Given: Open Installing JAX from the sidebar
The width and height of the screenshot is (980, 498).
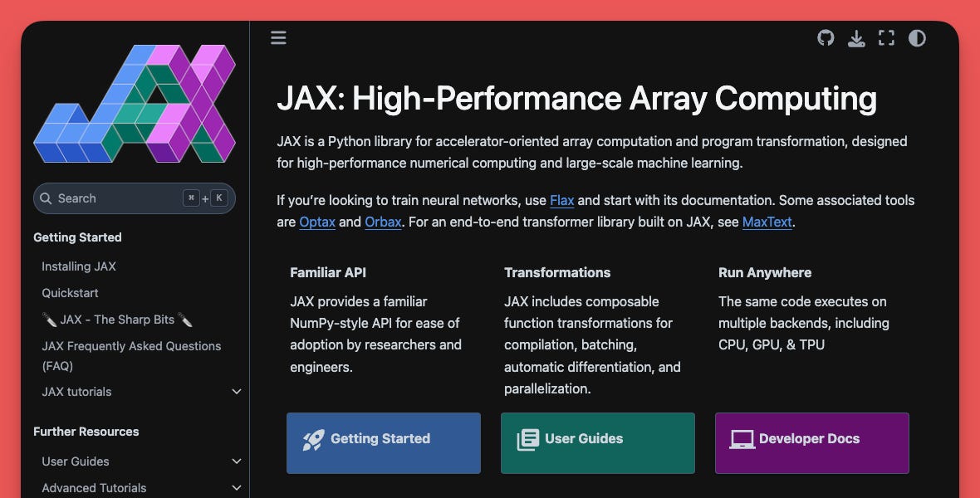Looking at the screenshot, I should [x=79, y=266].
